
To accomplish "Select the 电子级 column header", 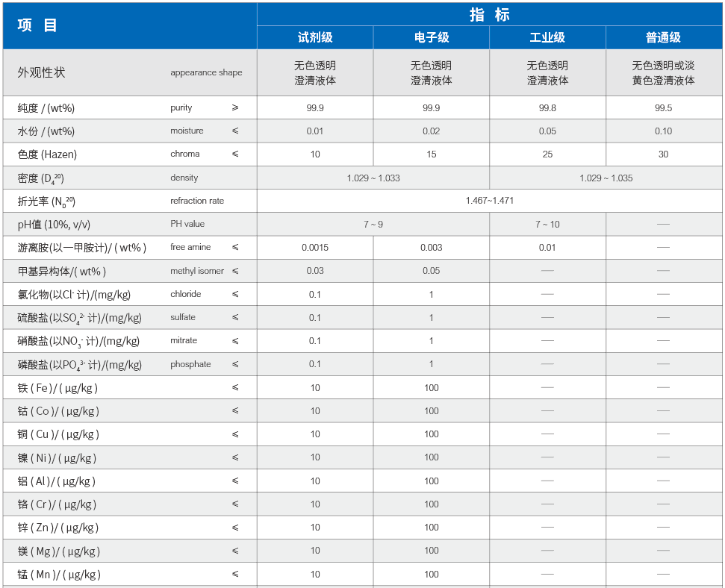I will click(x=432, y=37).
